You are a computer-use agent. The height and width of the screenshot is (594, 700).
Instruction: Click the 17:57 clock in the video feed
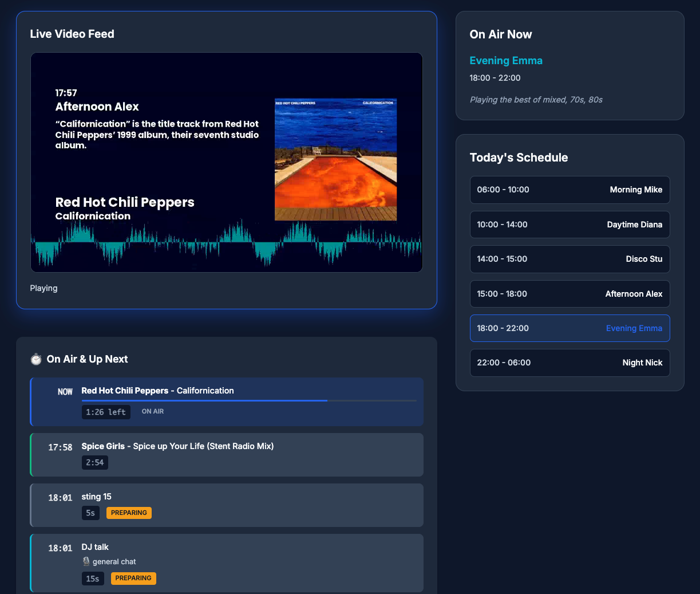[x=66, y=93]
